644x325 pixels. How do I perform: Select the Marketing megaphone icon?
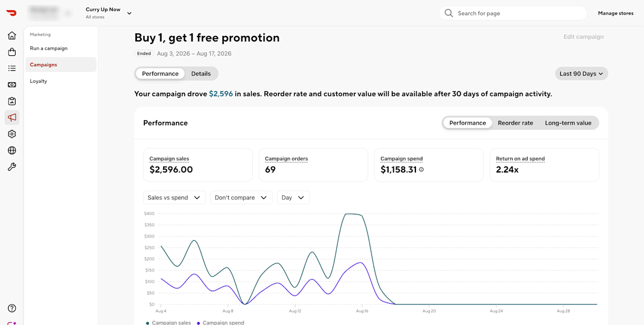click(12, 118)
